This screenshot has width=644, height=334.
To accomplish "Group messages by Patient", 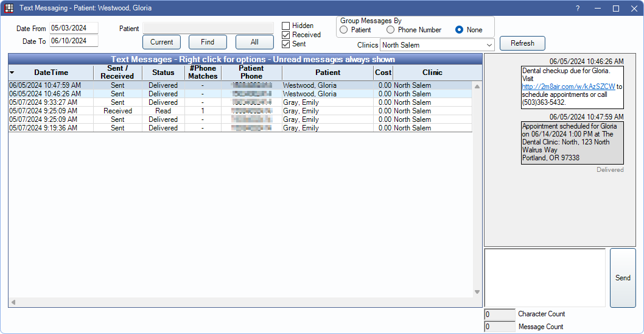I will point(344,30).
